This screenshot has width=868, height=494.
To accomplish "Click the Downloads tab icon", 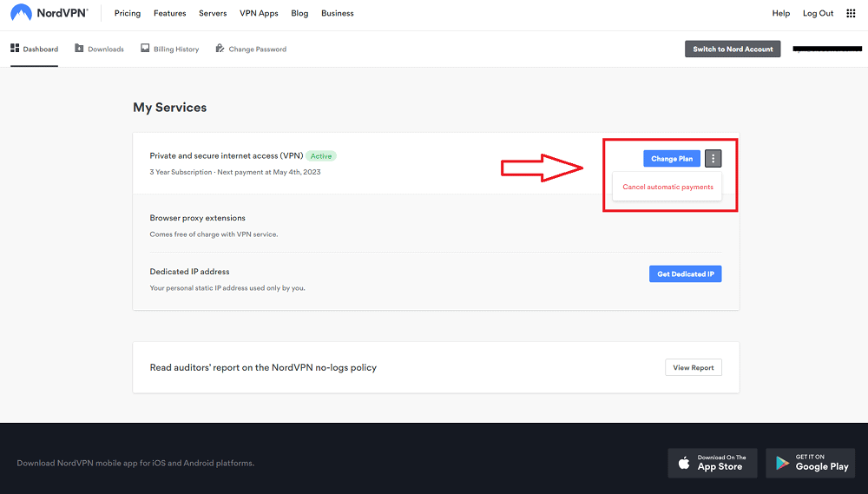I will [79, 48].
